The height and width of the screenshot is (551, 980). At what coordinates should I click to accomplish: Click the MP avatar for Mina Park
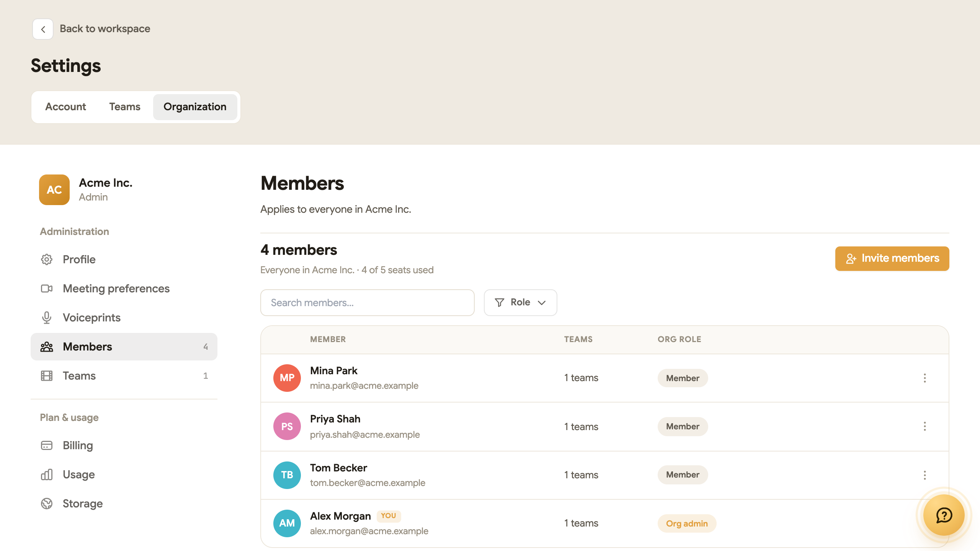(x=287, y=378)
